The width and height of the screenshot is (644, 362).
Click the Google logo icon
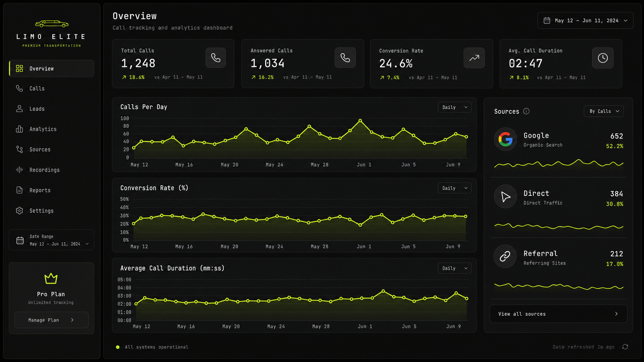pyautogui.click(x=505, y=139)
